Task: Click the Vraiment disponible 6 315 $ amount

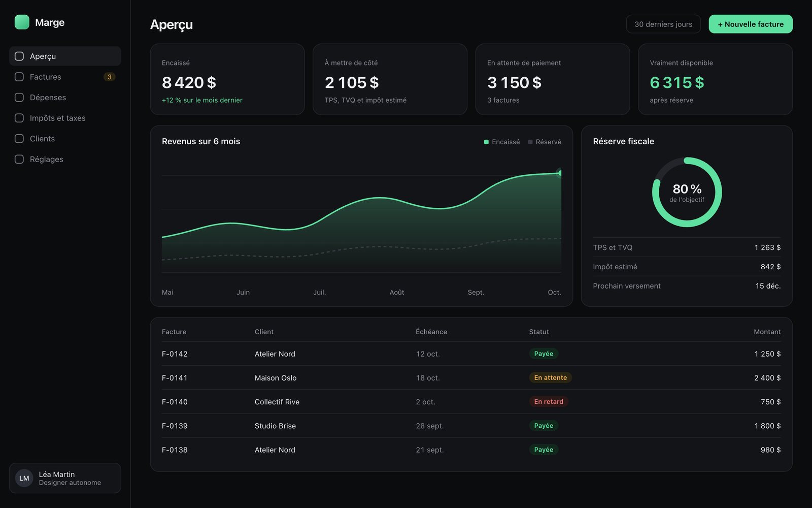Action: (x=677, y=82)
